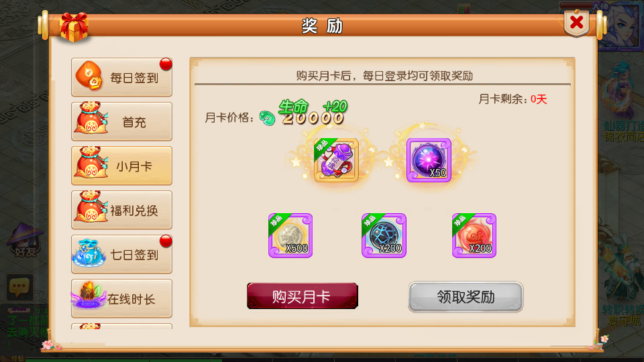
Task: Open the 每日签到 daily sign-in tab
Action: coord(121,77)
